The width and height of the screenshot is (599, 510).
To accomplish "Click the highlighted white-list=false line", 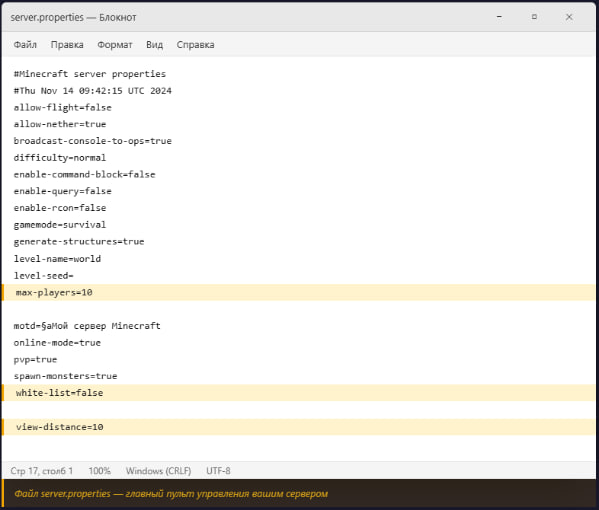I will point(299,393).
